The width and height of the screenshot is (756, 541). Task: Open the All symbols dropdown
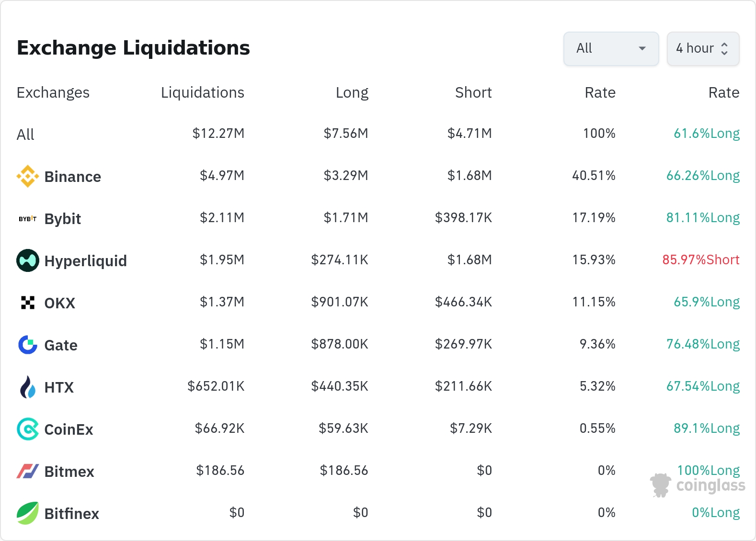pyautogui.click(x=611, y=48)
